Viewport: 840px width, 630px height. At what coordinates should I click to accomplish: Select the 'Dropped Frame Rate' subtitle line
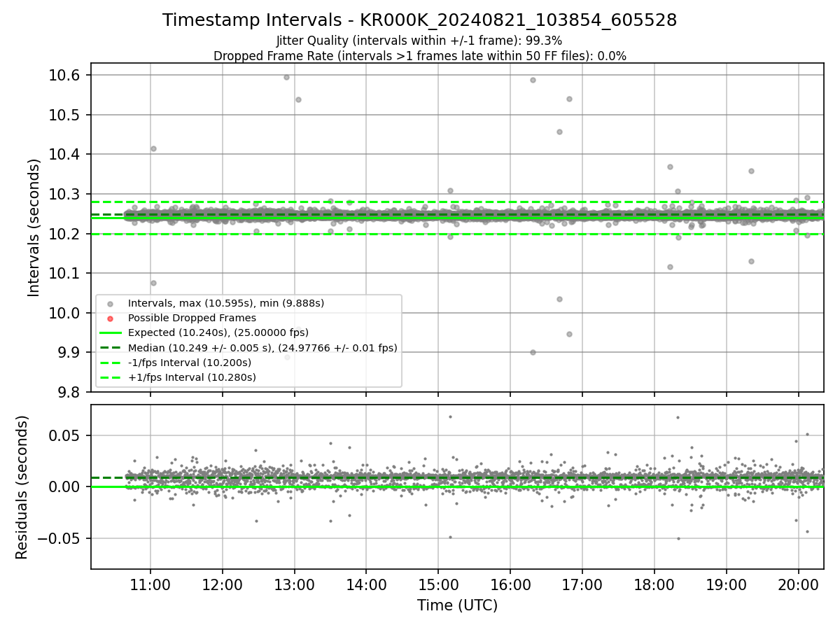tap(419, 56)
